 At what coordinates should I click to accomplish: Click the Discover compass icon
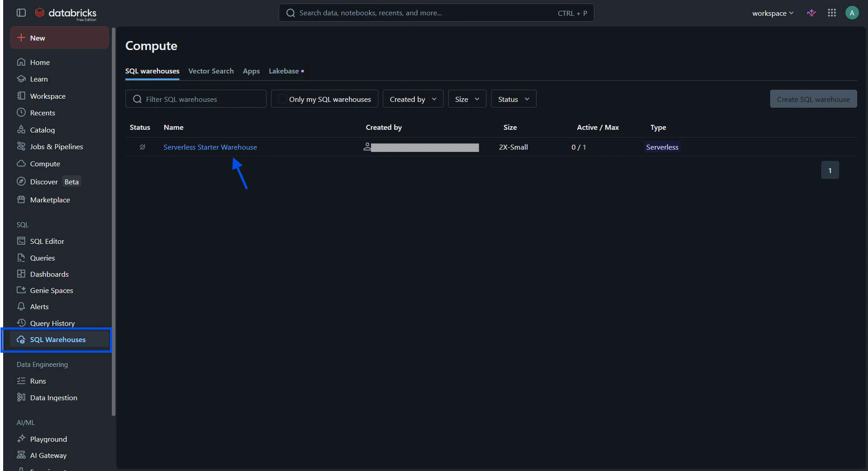pos(21,181)
